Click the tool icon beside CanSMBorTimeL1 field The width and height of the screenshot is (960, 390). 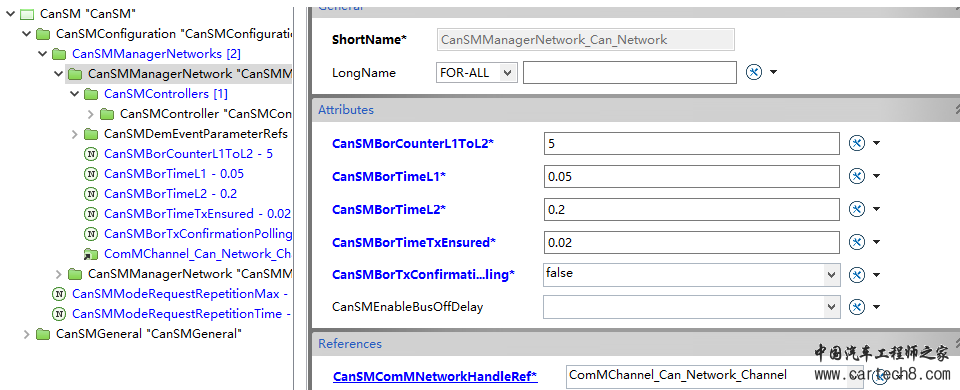coord(857,176)
